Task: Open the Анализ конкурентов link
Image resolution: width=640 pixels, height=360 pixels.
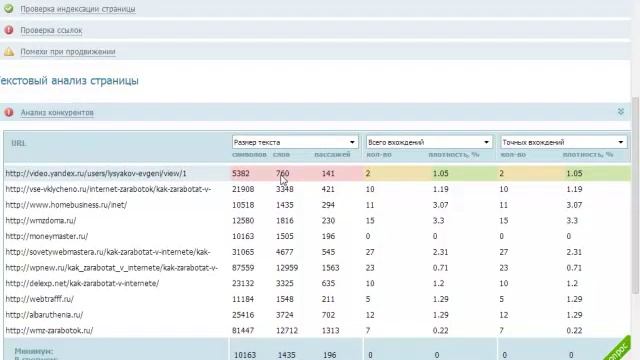Action: pos(57,112)
